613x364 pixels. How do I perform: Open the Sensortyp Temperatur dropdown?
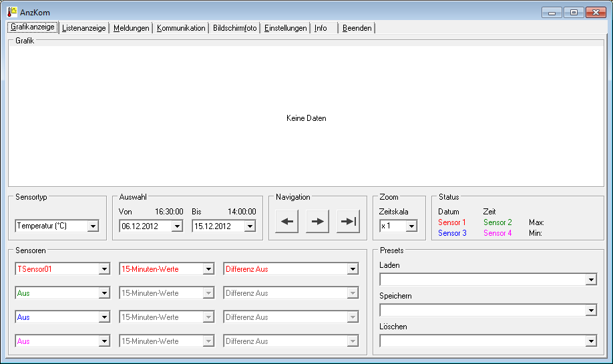click(93, 226)
